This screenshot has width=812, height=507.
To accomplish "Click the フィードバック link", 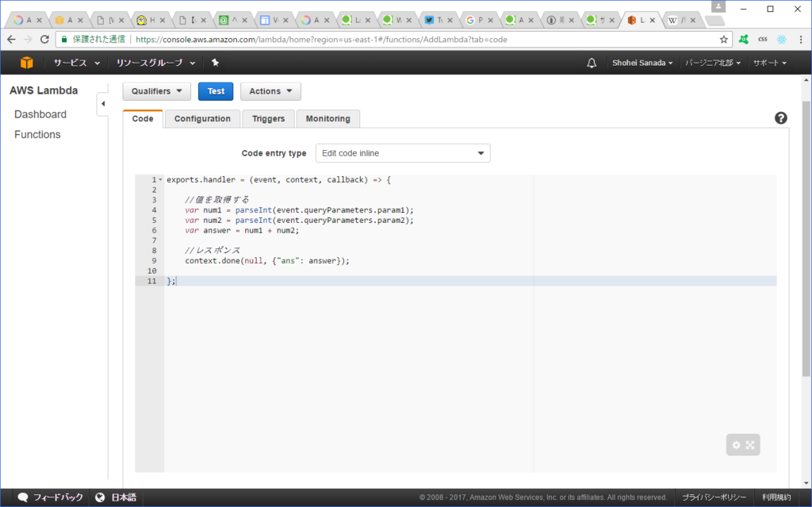I will pos(58,497).
